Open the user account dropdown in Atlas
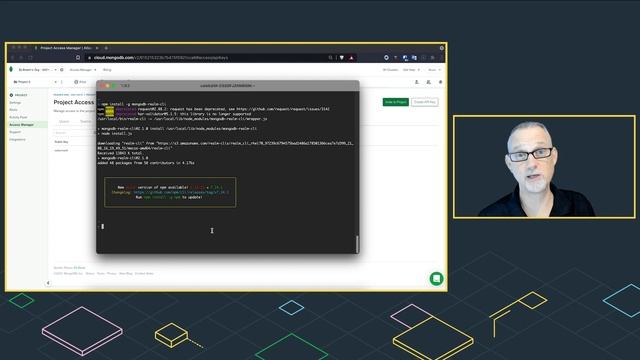The height and width of the screenshot is (360, 640). (434, 70)
